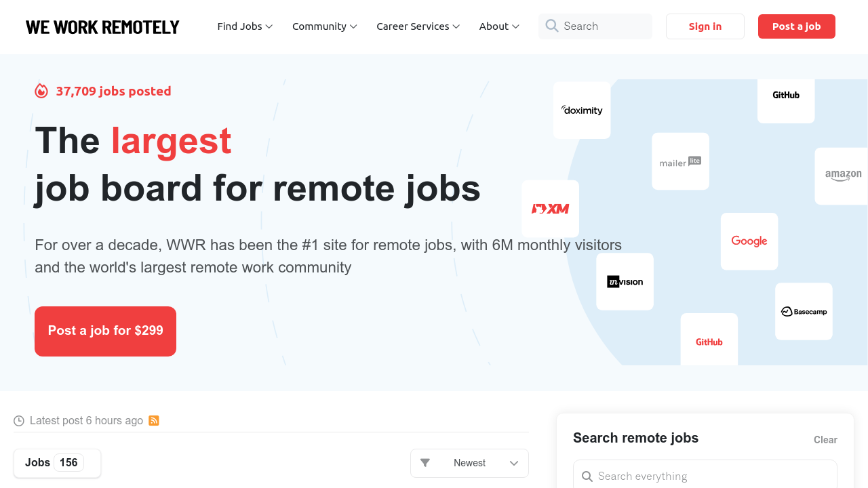Click the Doximity logo card

582,110
